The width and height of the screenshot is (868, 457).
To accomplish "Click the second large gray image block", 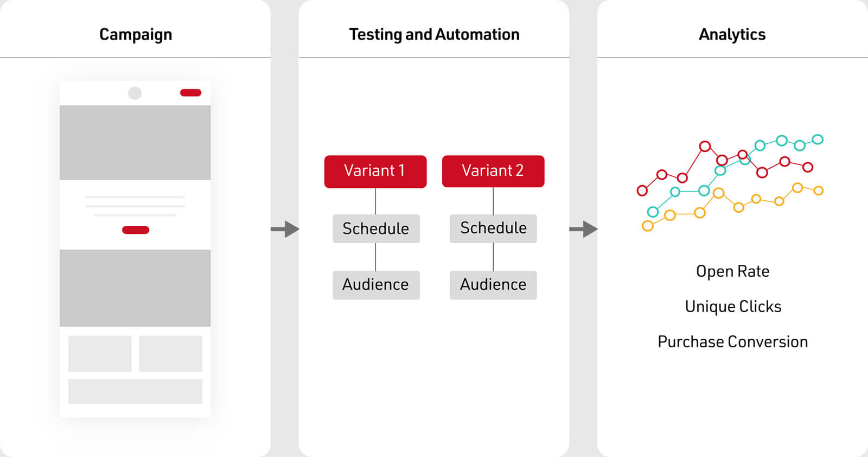I will [x=135, y=288].
